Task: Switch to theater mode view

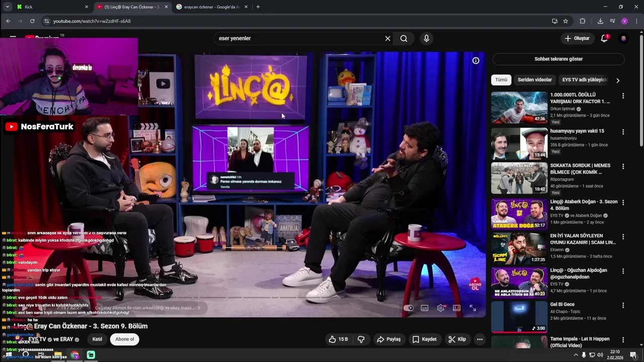Action: (457, 308)
